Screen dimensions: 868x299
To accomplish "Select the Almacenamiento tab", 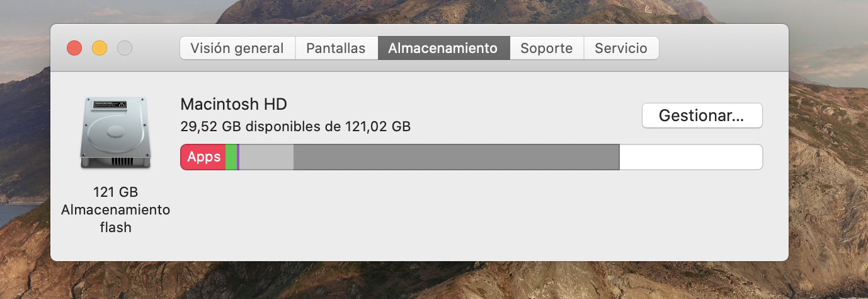I will (x=443, y=48).
